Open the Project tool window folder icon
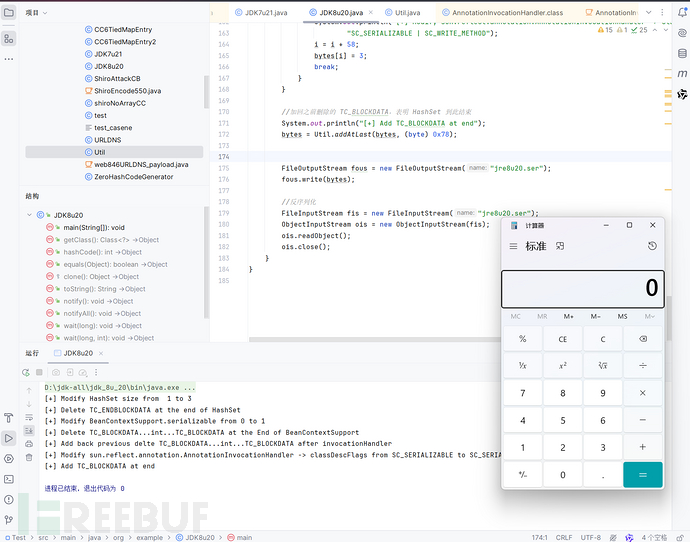Image resolution: width=690 pixels, height=542 pixels. tap(9, 14)
